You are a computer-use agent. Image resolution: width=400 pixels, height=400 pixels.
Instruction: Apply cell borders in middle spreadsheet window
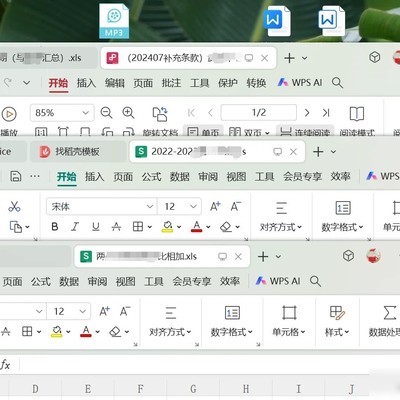point(138,227)
